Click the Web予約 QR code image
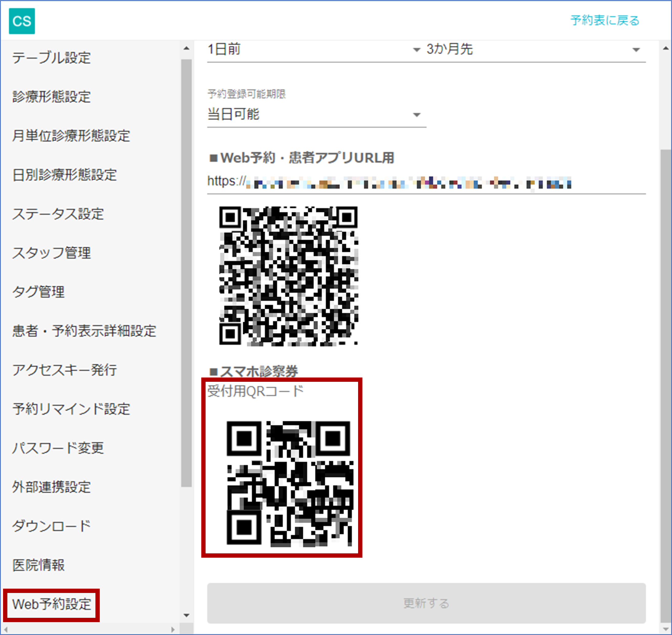 coord(288,276)
